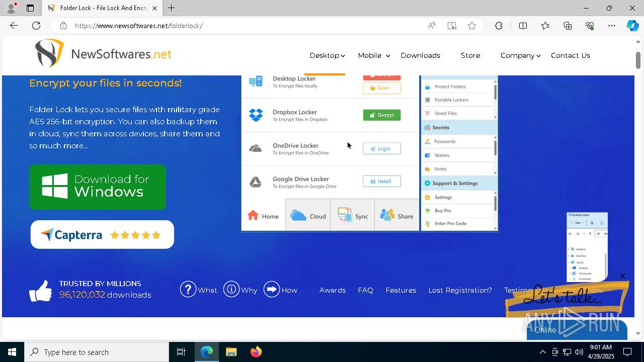Open Task View on taskbar
Screen dimensions: 644x362
[x=181, y=352]
